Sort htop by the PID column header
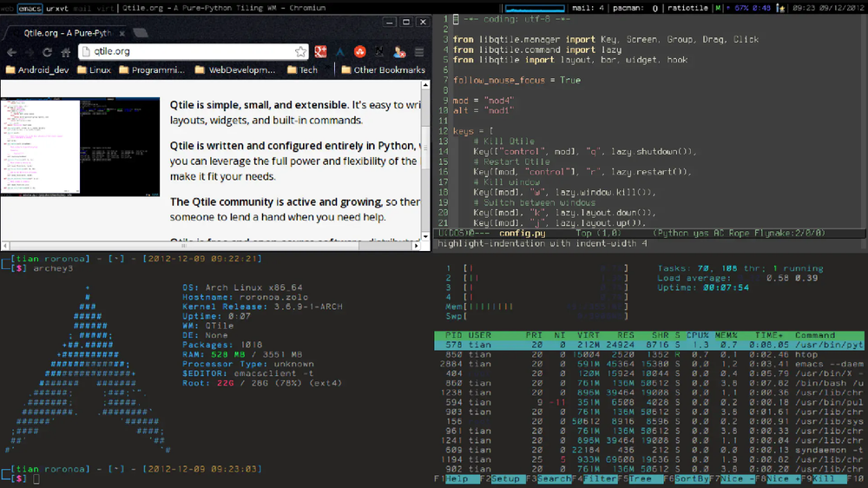This screenshot has width=868, height=488. [x=453, y=335]
